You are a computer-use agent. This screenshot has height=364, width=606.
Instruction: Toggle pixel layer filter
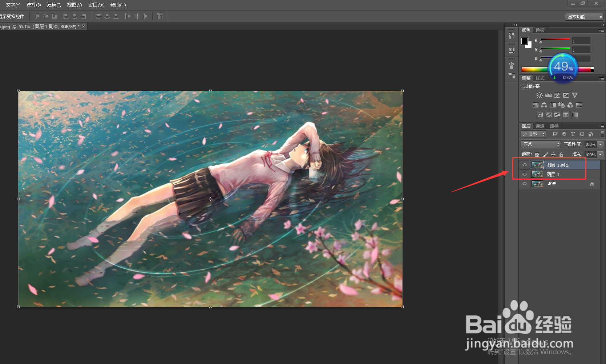(555, 134)
